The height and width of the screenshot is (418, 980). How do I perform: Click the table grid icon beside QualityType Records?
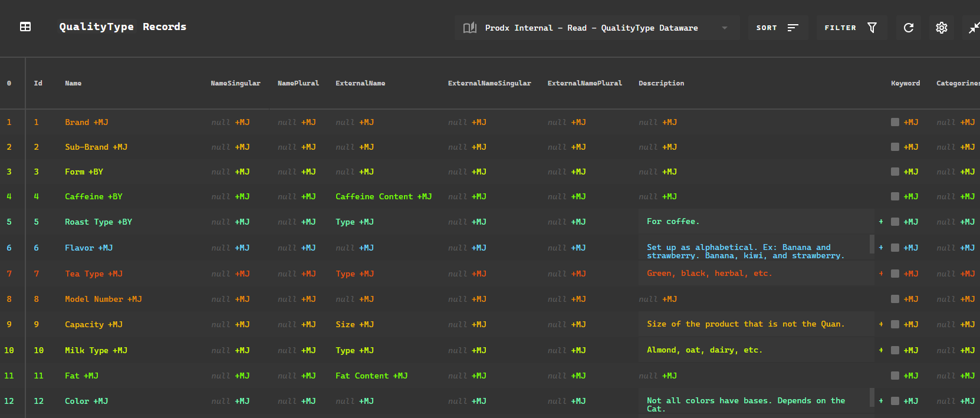25,27
